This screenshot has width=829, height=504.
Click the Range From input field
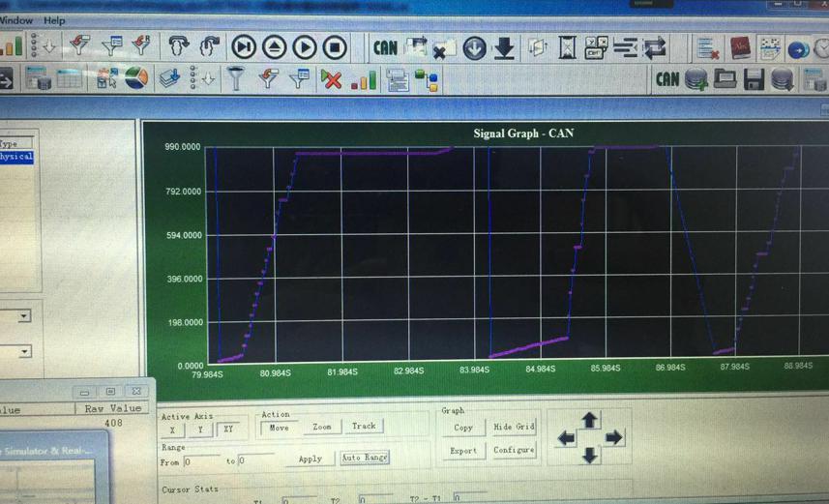tap(201, 461)
